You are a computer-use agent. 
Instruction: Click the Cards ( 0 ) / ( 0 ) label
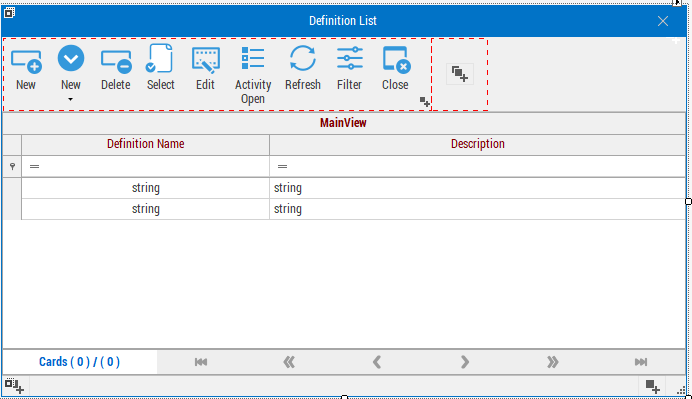(79, 362)
